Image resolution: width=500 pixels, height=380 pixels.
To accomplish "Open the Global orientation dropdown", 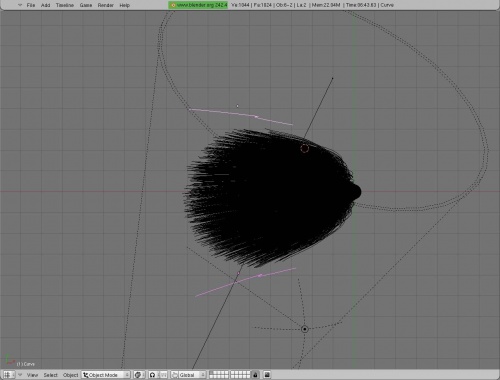I will 189,375.
